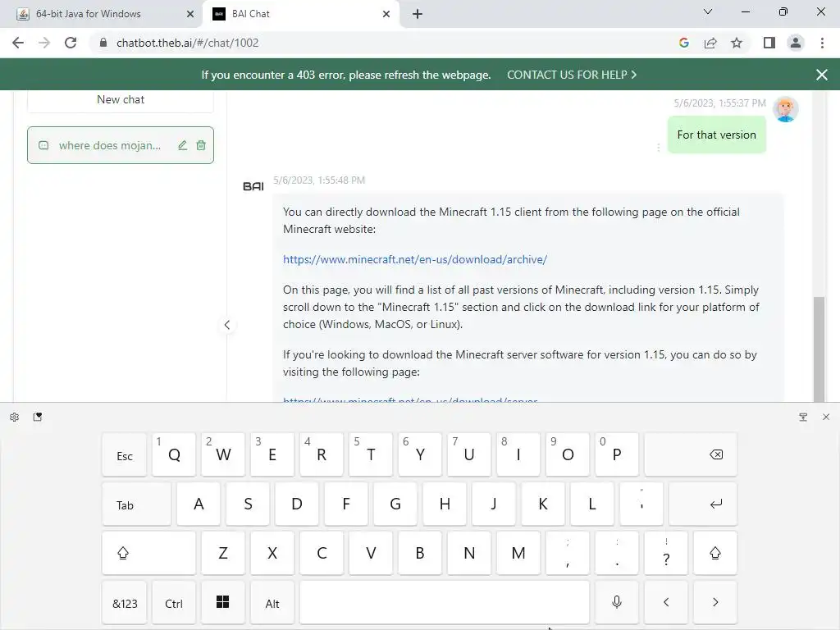Screen dimensions: 840x630
Task: Tap the G key
Action: point(395,504)
